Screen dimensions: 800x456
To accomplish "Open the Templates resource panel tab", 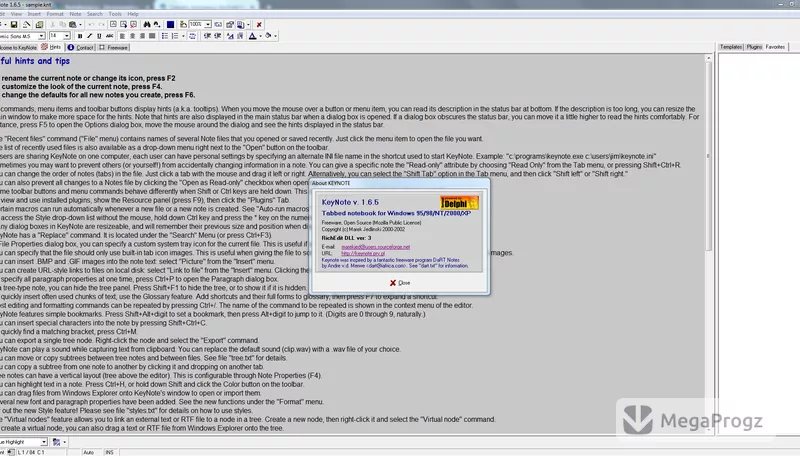I will (x=731, y=47).
